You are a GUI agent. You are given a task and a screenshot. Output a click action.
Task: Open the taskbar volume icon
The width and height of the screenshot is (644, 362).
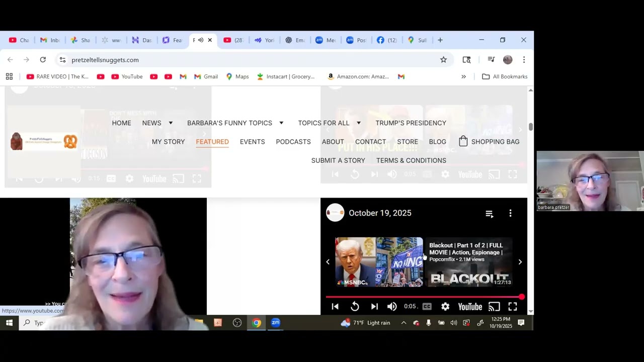point(454,323)
